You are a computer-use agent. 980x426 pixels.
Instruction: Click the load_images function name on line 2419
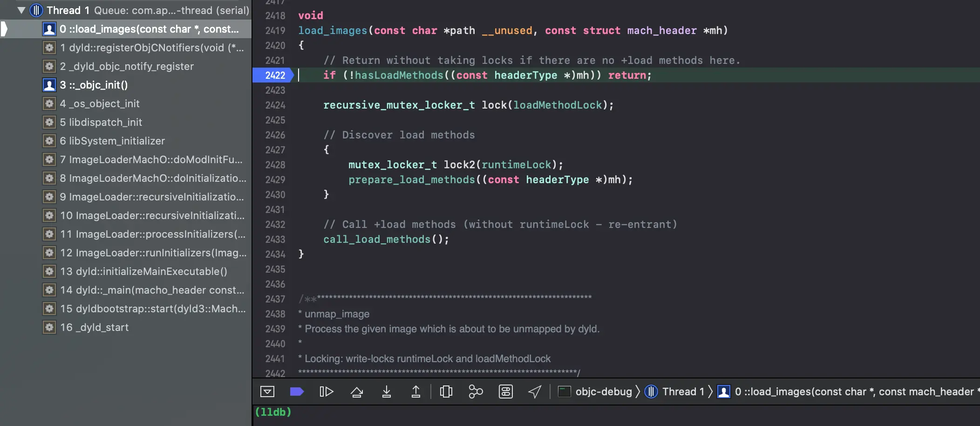(x=333, y=30)
